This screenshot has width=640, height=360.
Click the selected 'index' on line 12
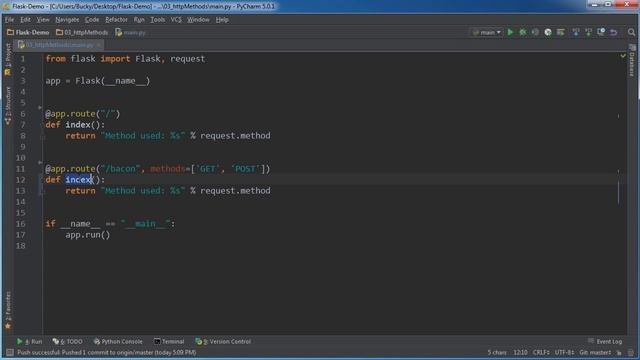click(79, 180)
